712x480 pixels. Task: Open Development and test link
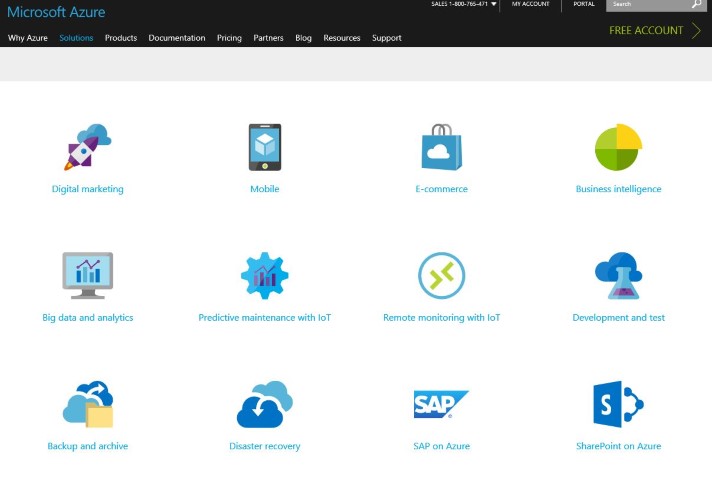(618, 317)
